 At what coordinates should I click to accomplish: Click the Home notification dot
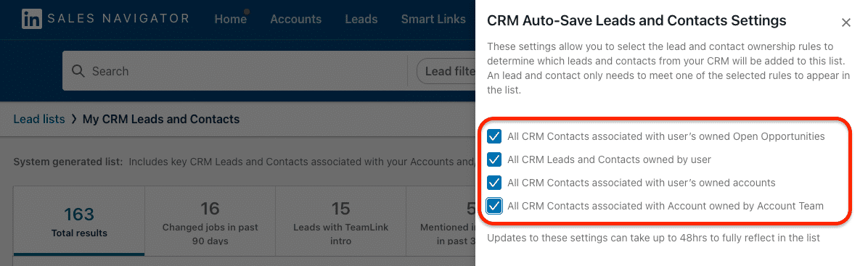click(246, 12)
